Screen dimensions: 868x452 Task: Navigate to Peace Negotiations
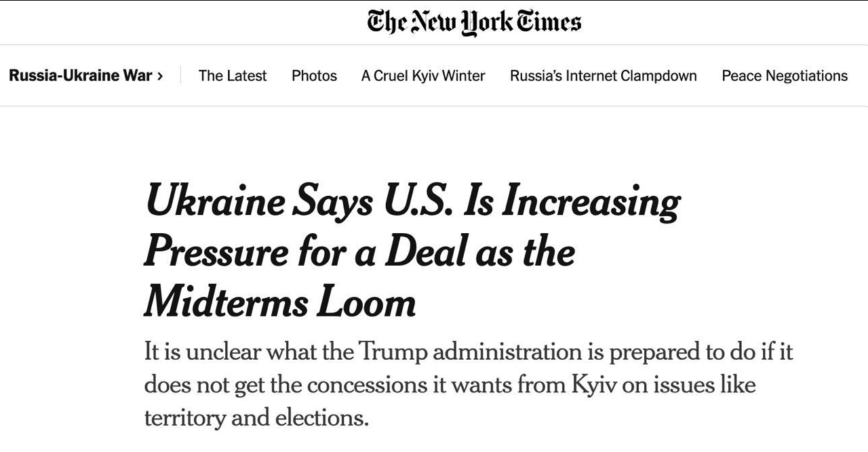pyautogui.click(x=785, y=76)
